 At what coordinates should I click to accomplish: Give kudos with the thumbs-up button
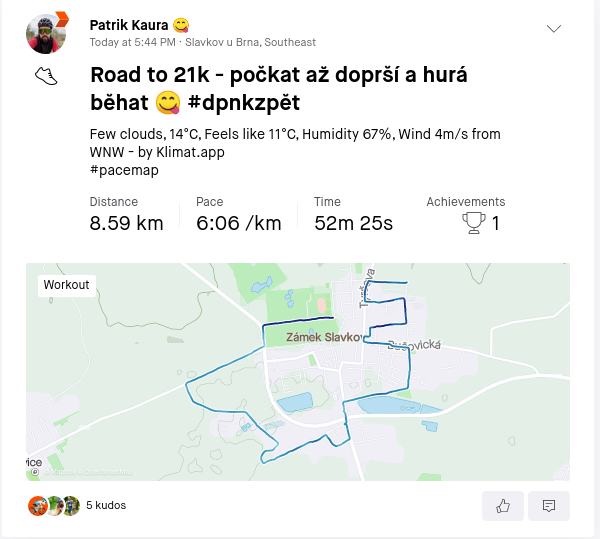502,506
